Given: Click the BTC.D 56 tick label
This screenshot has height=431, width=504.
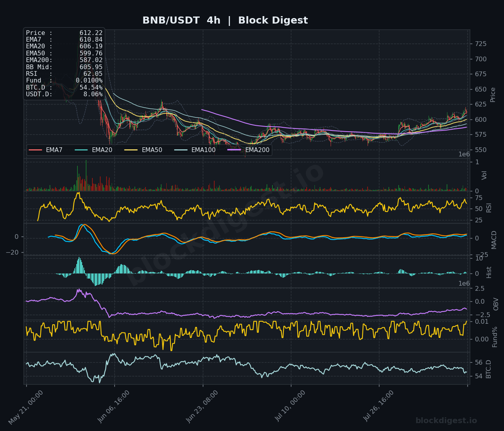Looking at the screenshot, I should click(479, 363).
